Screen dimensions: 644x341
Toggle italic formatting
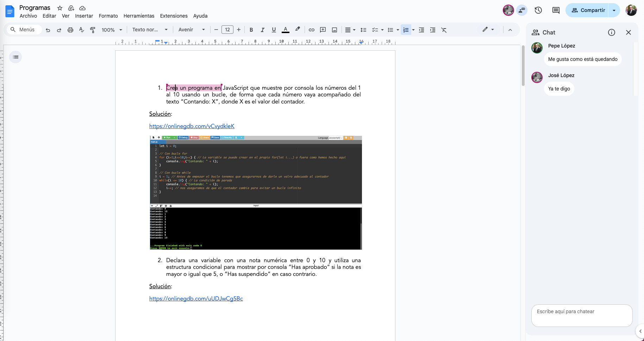pyautogui.click(x=262, y=30)
